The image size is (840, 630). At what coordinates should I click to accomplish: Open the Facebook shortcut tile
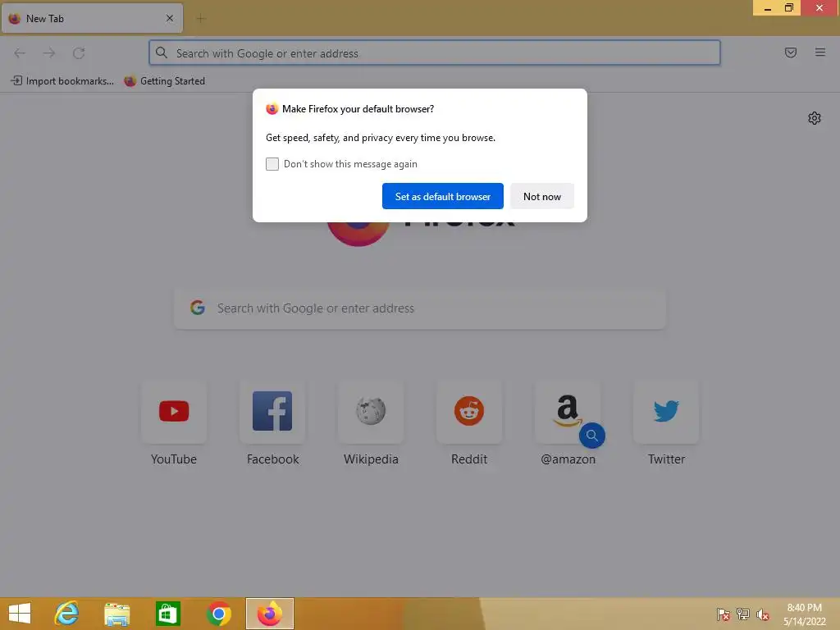(272, 412)
